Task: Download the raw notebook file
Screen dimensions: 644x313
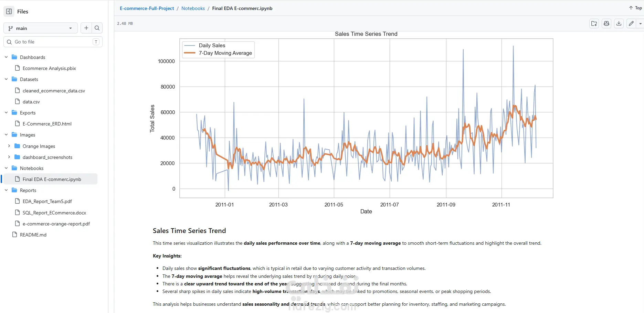Action: (x=619, y=23)
